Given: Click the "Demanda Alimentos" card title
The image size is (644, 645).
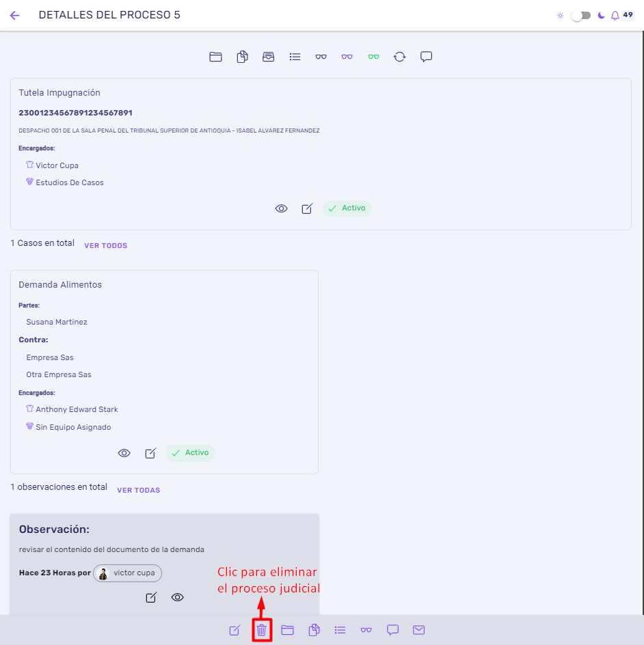Looking at the screenshot, I should (60, 285).
